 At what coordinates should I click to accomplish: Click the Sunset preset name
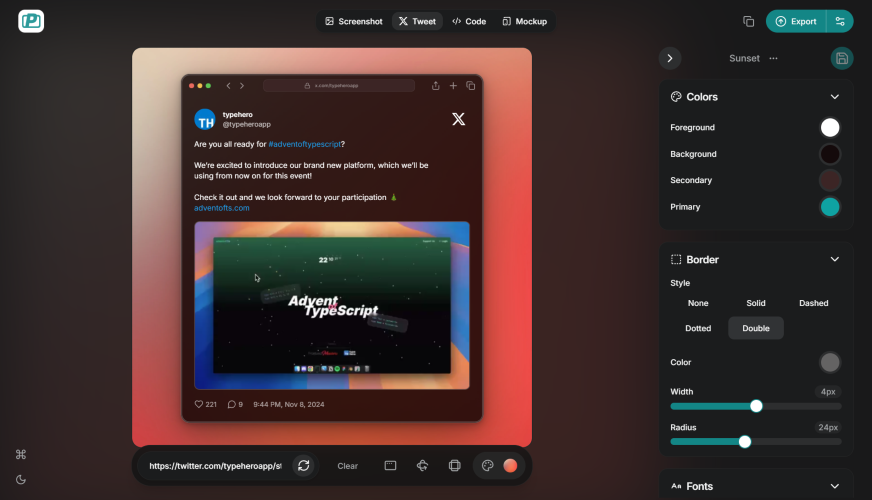[x=744, y=58]
